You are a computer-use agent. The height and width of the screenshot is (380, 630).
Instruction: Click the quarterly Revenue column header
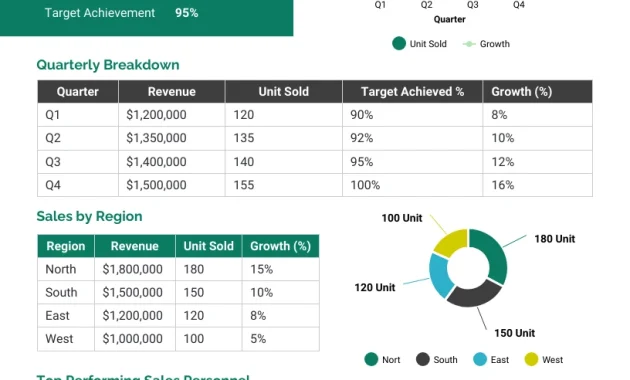point(172,92)
